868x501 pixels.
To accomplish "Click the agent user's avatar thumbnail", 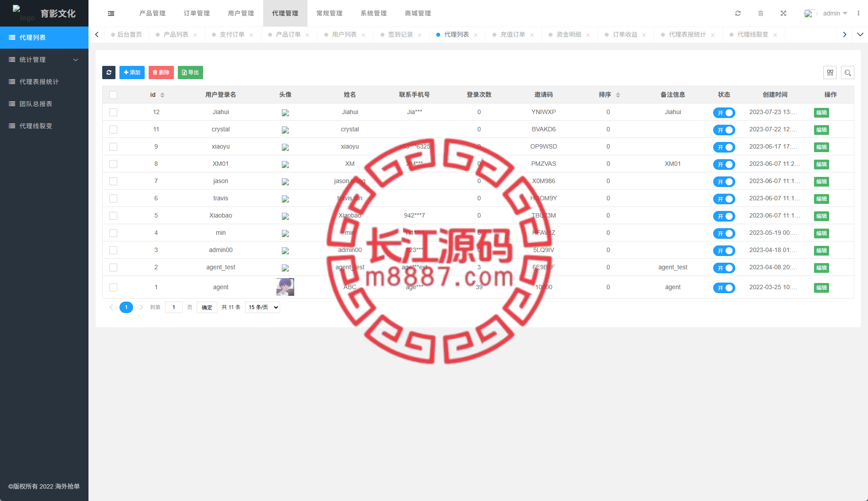I will click(285, 287).
